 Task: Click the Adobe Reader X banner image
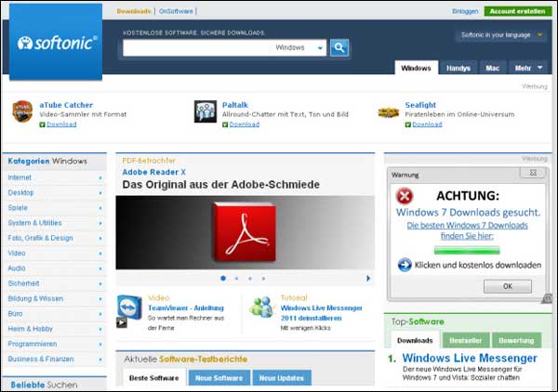[x=245, y=232]
